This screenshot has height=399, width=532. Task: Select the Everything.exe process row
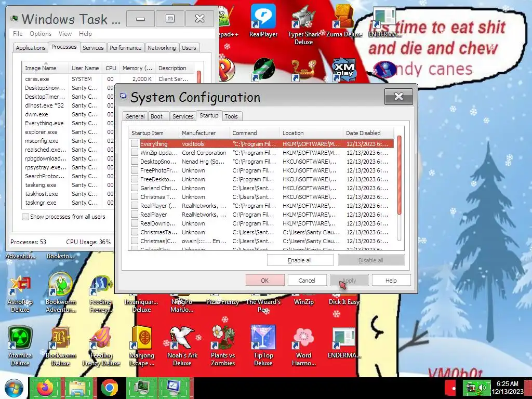tap(69, 123)
